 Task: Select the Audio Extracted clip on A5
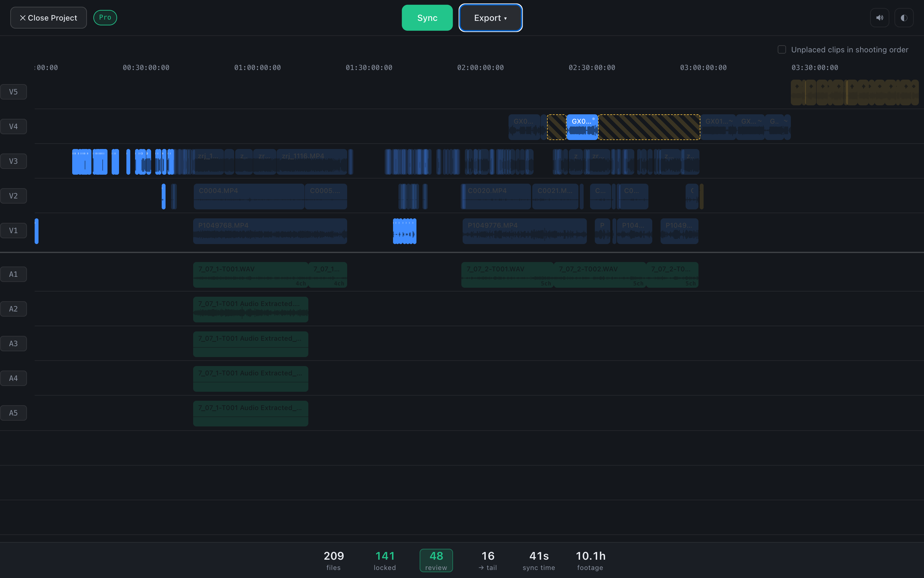coord(251,414)
